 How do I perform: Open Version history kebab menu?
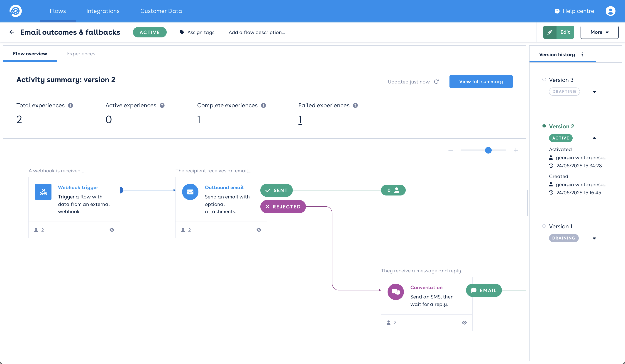[x=582, y=55]
